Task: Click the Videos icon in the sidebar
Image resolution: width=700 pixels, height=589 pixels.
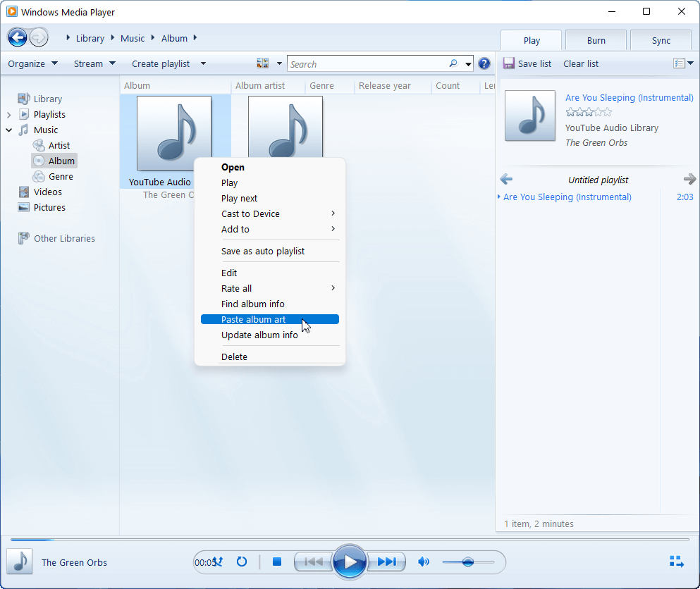Action: tap(24, 192)
